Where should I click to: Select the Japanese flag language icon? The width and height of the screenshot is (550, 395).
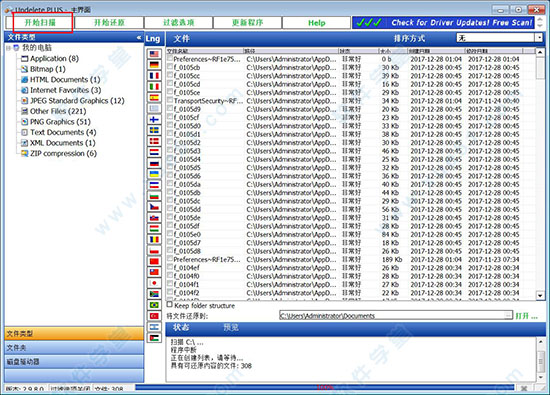click(154, 283)
